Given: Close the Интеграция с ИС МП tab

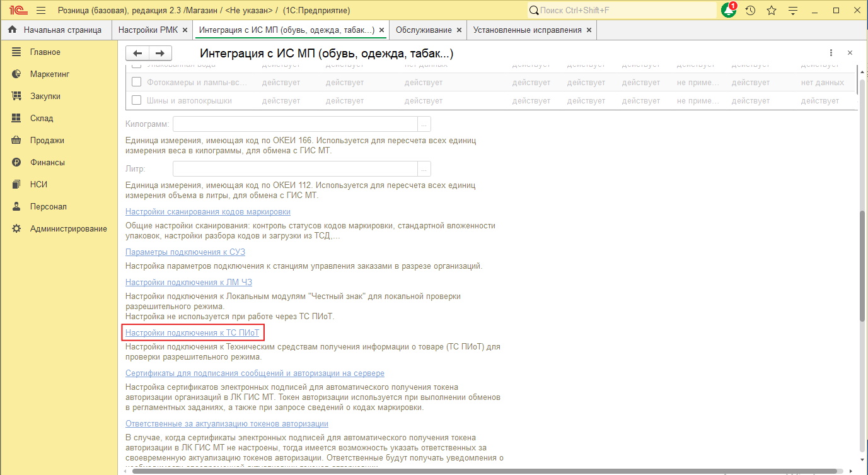Looking at the screenshot, I should [x=381, y=30].
